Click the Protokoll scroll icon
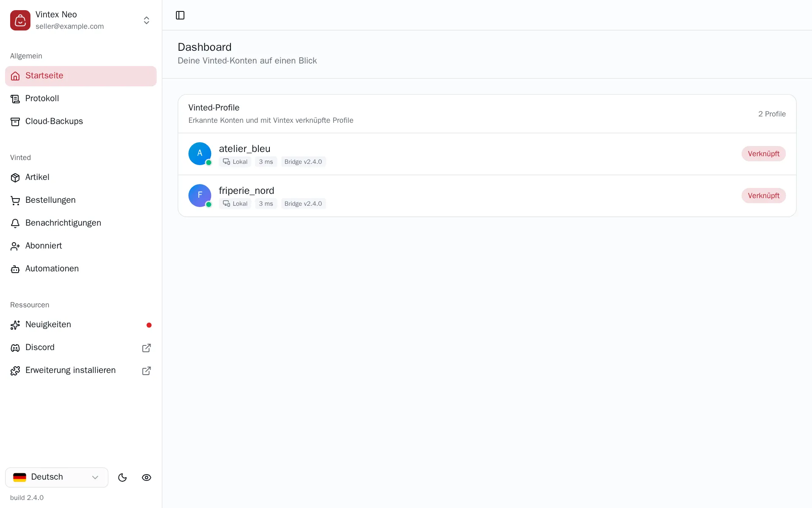The height and width of the screenshot is (508, 812). tap(15, 99)
